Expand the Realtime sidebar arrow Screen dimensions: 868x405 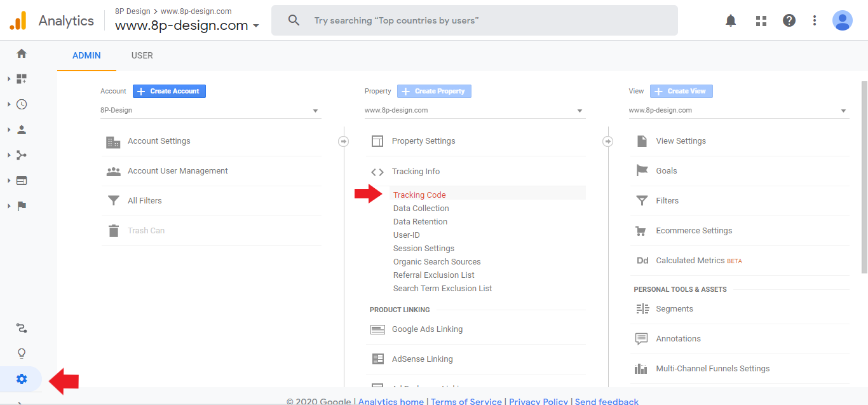coord(9,104)
